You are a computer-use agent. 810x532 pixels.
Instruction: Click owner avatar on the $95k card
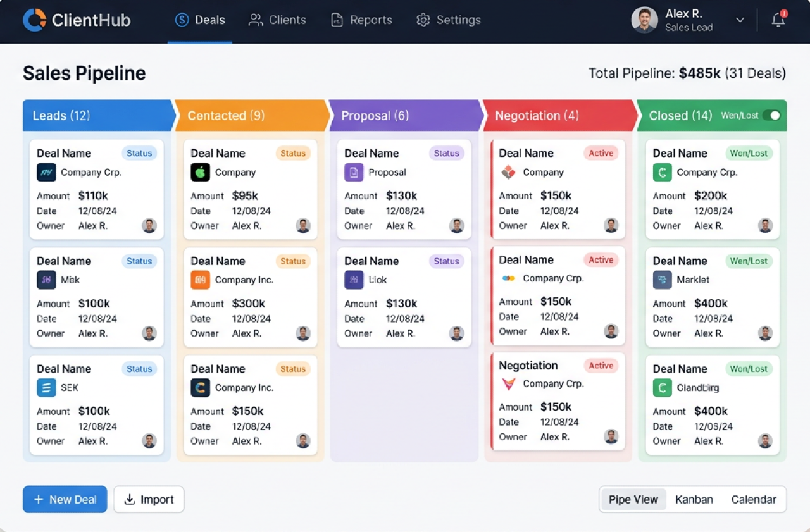pyautogui.click(x=303, y=226)
